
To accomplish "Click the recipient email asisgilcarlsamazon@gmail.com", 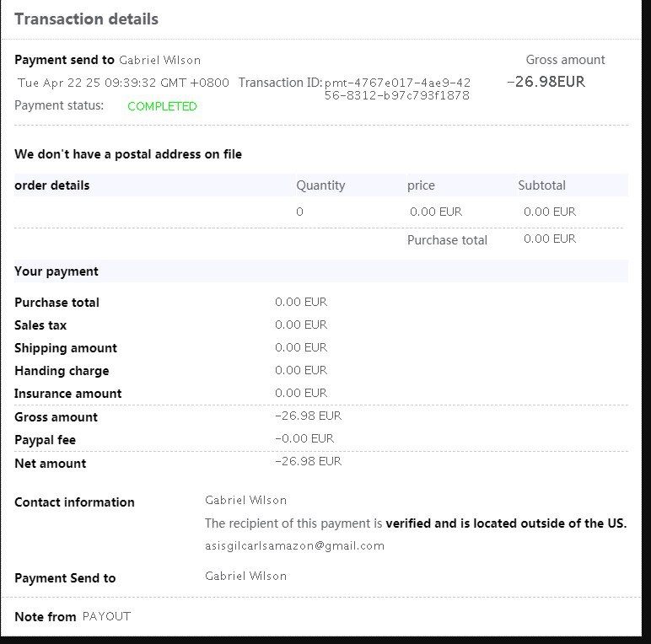I will (x=294, y=545).
